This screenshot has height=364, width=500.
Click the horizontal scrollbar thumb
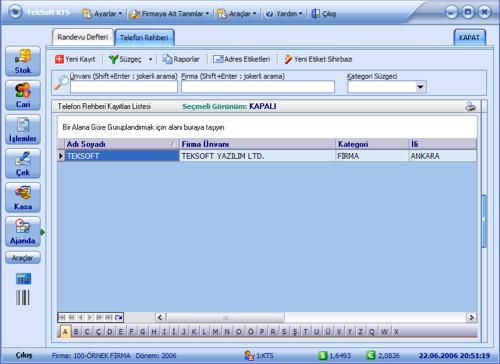[225, 317]
